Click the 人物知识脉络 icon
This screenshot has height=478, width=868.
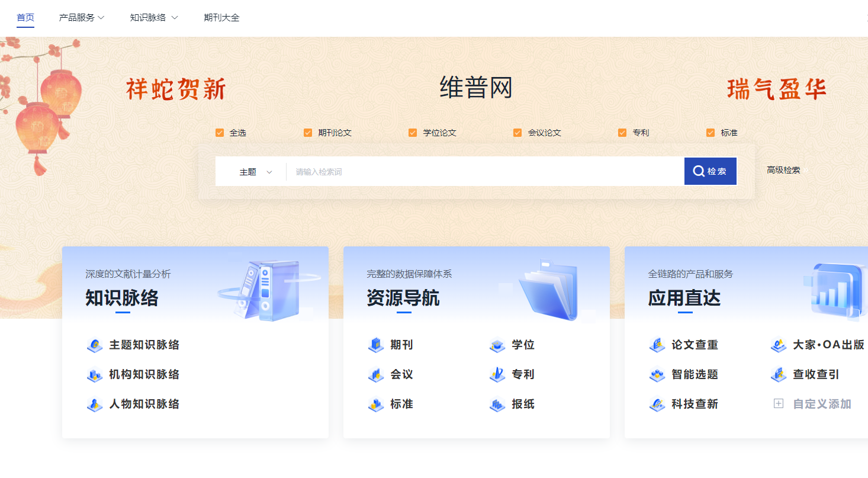pyautogui.click(x=95, y=405)
